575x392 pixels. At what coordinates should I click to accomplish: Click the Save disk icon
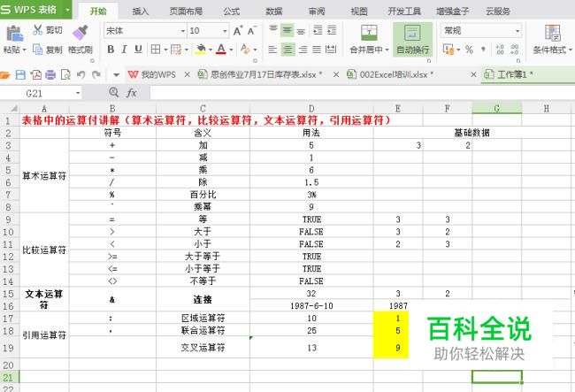point(20,75)
